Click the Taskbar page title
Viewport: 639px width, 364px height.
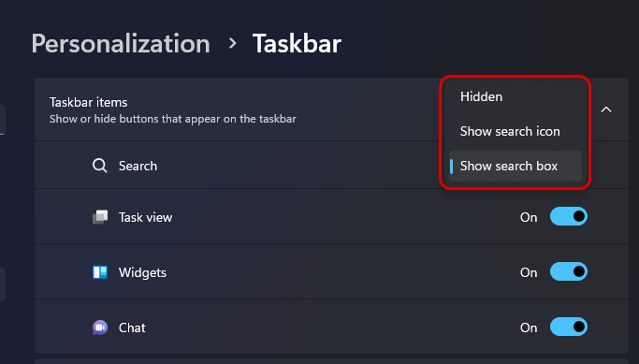coord(297,44)
